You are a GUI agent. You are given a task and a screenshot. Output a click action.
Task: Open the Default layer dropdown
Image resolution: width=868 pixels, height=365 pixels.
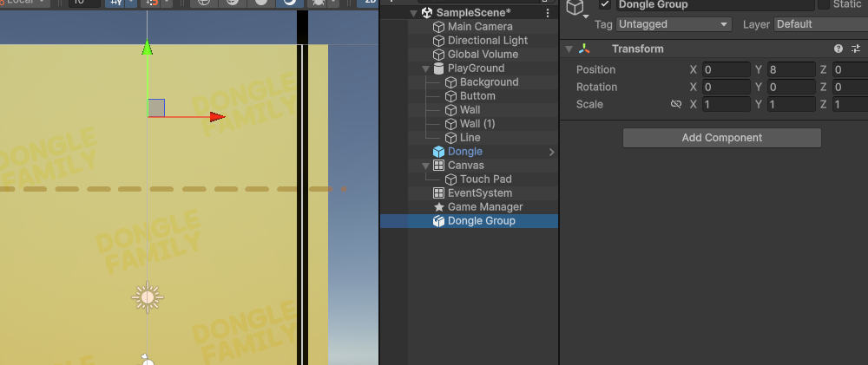[821, 24]
